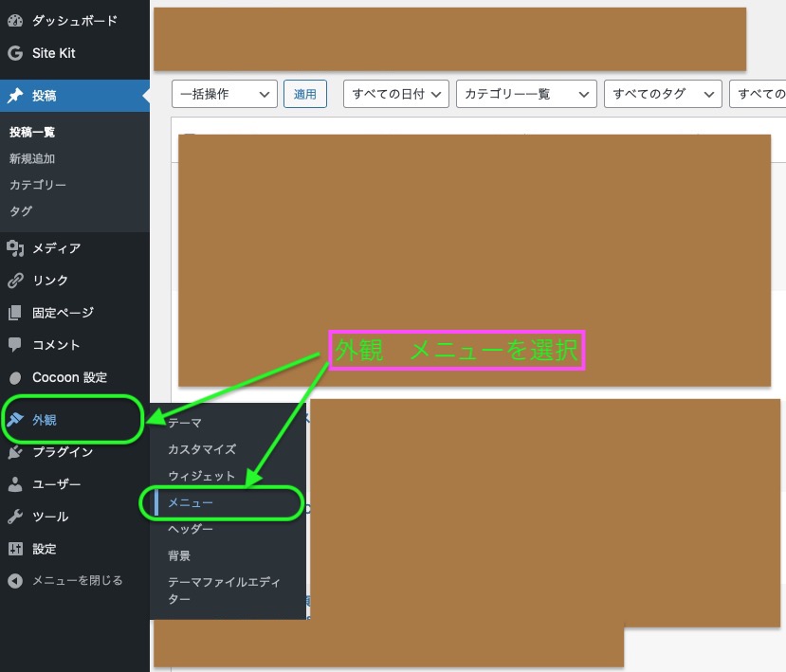
Task: Open the 一括操作 bulk actions dropdown
Action: [224, 94]
